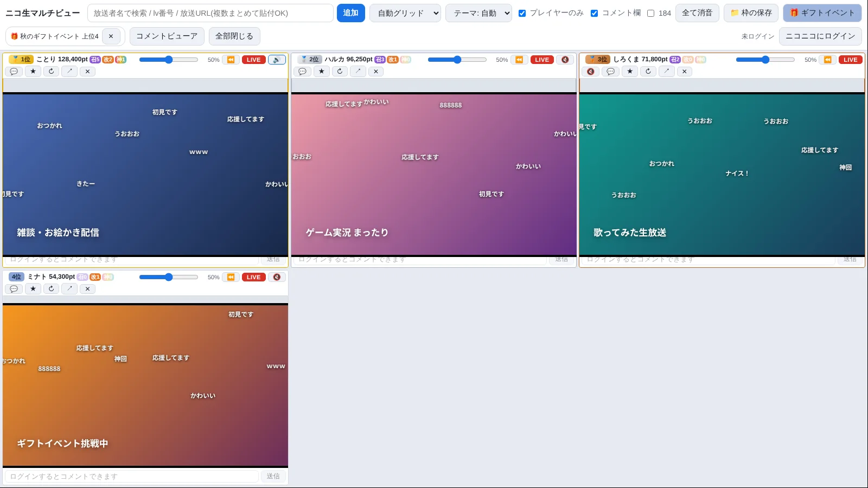The width and height of the screenshot is (868, 488).
Task: Pop out ハルカ's player with the arrow icon
Action: [x=358, y=72]
